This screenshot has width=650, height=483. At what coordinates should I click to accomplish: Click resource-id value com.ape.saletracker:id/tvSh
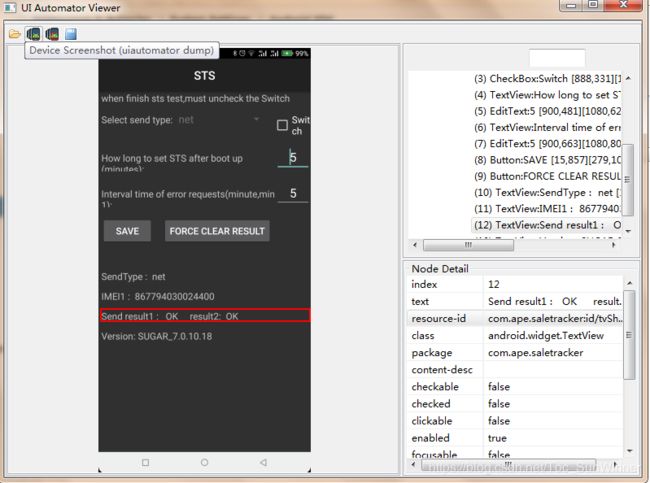click(x=555, y=318)
